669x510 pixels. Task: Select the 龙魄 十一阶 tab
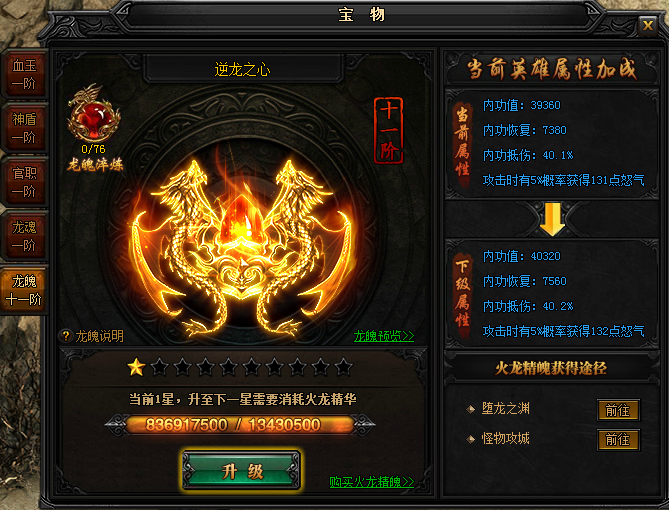[x=23, y=290]
